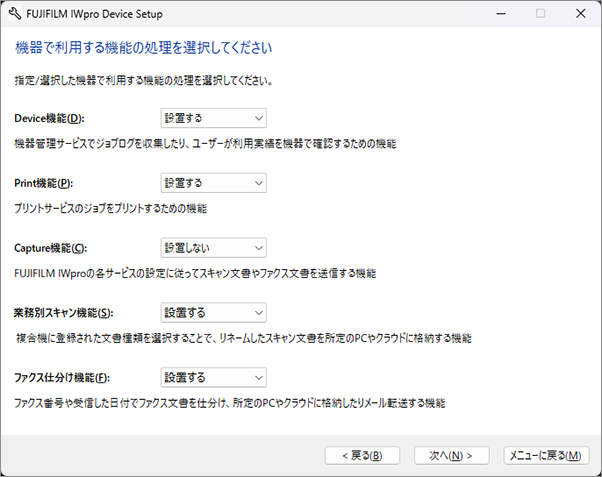
Task: Click the 指定/選択した機器 instruction text
Action: 144,81
